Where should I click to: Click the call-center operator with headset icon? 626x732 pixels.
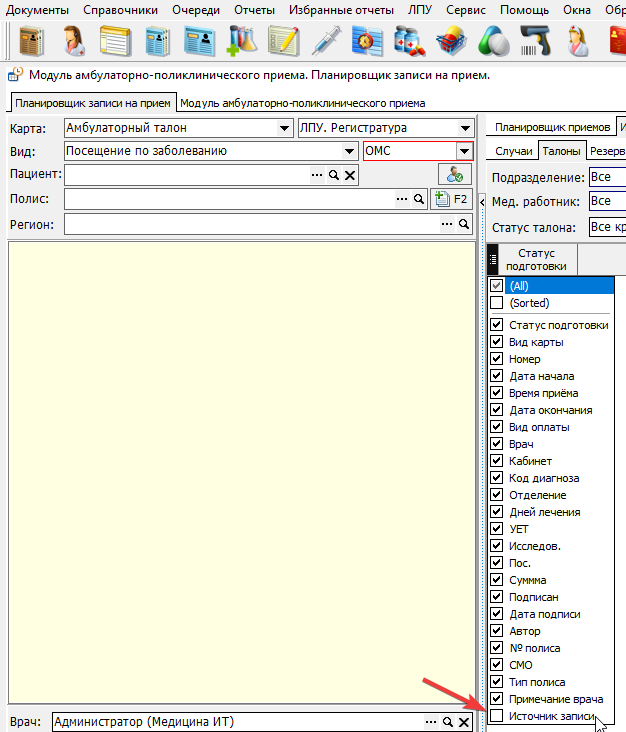[74, 41]
